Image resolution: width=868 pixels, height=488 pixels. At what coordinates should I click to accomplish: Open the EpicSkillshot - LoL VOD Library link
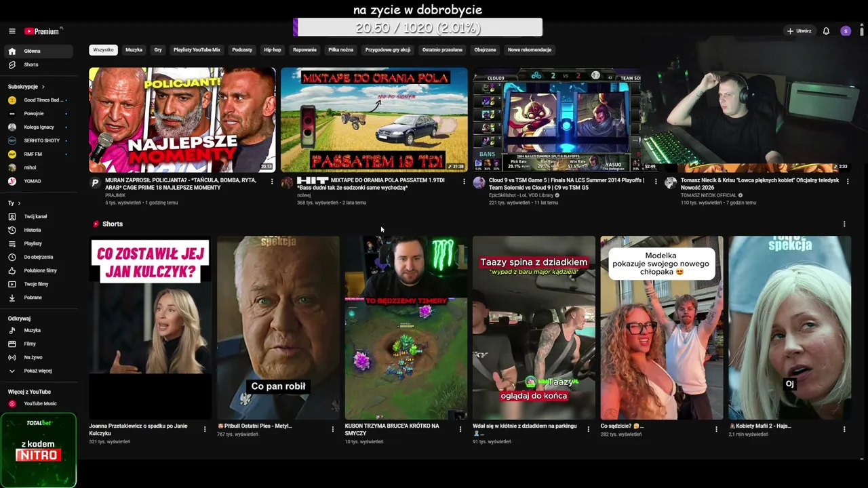click(x=522, y=195)
